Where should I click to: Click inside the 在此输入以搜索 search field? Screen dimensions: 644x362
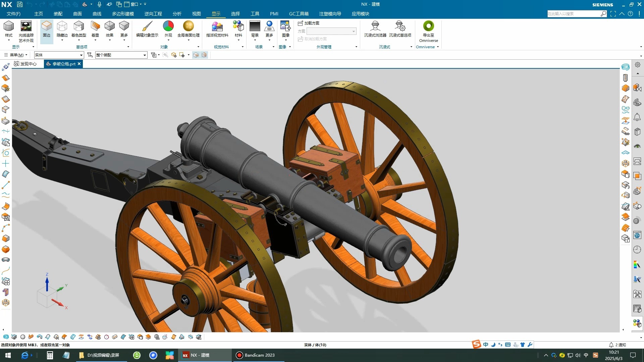pos(574,14)
